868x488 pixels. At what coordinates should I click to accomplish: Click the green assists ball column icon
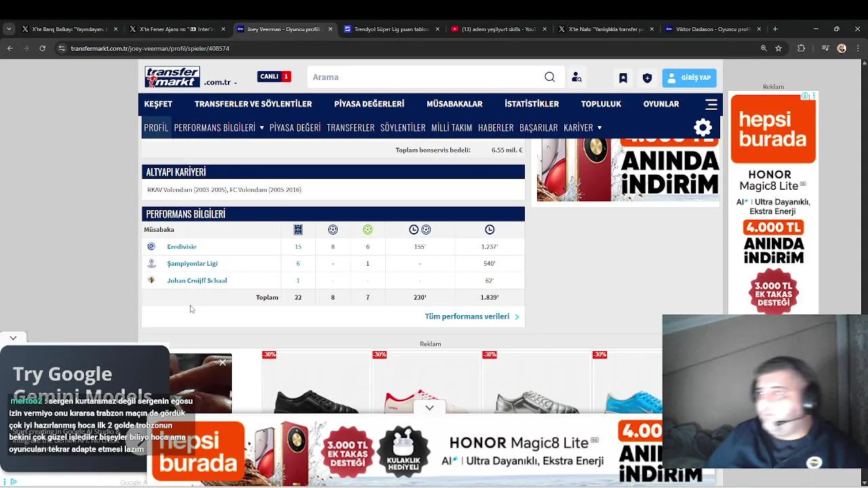(368, 230)
